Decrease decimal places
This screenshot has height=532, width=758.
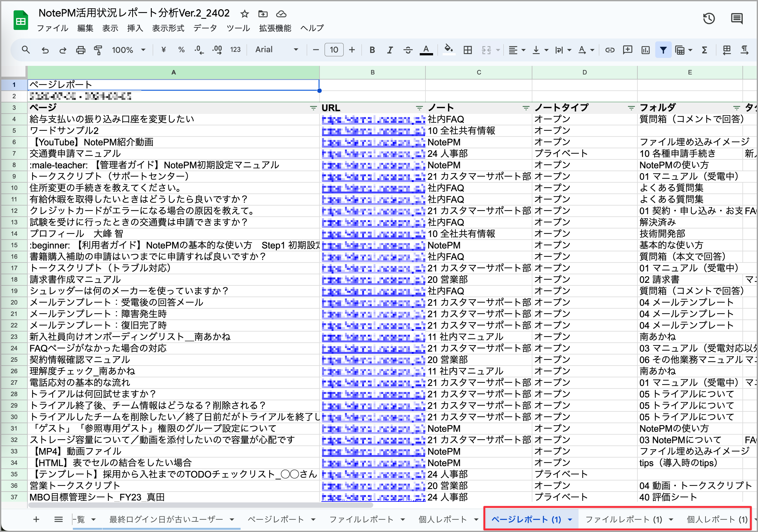point(199,50)
